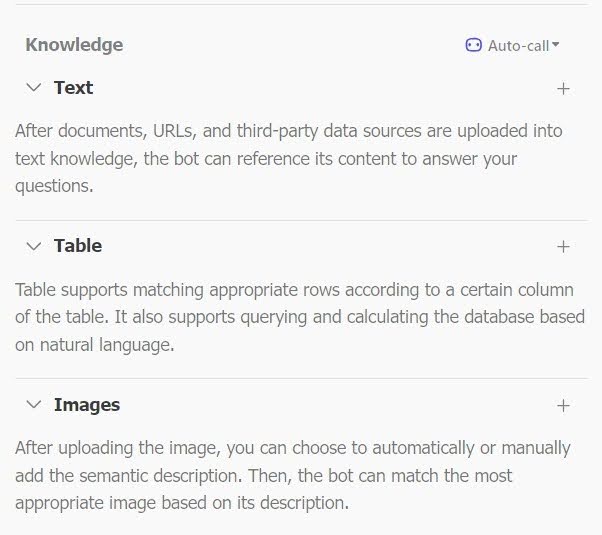Click divider line between Table and Images
This screenshot has height=535, width=602.
click(x=302, y=378)
